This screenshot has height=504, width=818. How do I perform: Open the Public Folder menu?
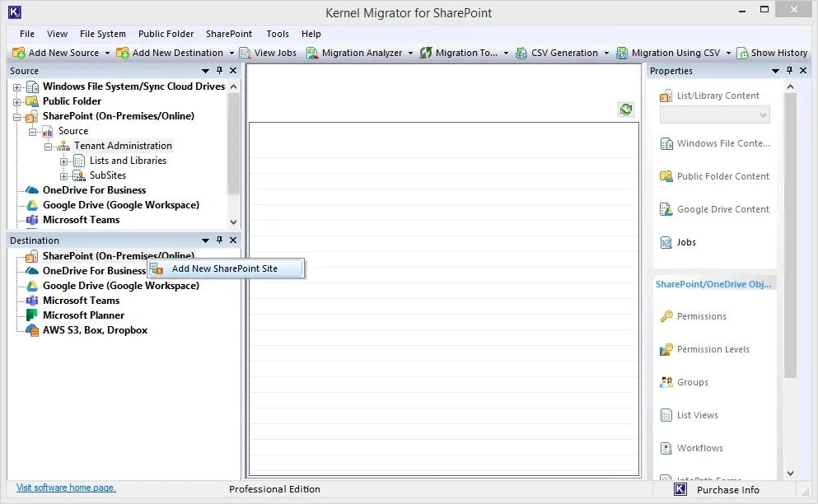166,34
